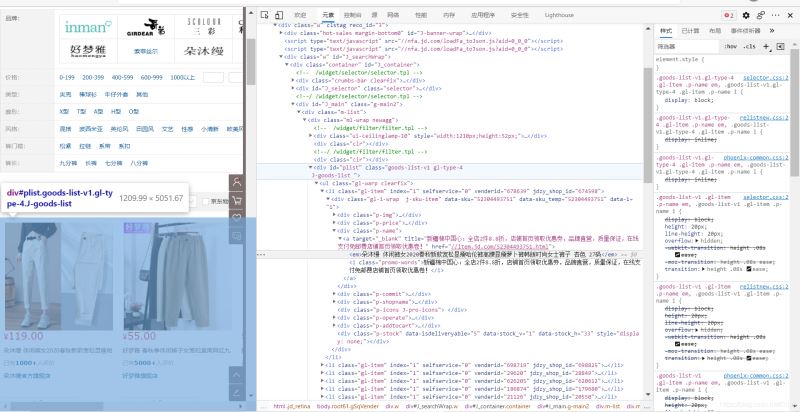This screenshot has width=800, height=412.
Task: Switch to the 元素 tab
Action: tap(328, 15)
